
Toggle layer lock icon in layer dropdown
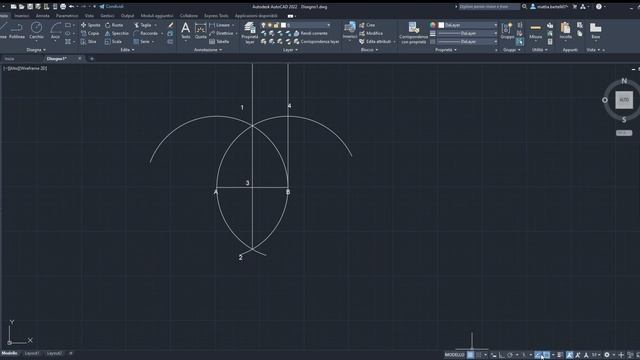click(276, 25)
